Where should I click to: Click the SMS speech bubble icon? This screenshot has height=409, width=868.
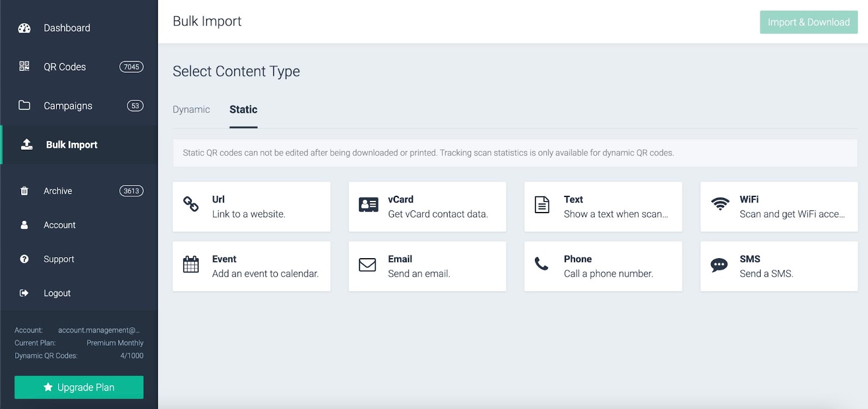point(719,265)
